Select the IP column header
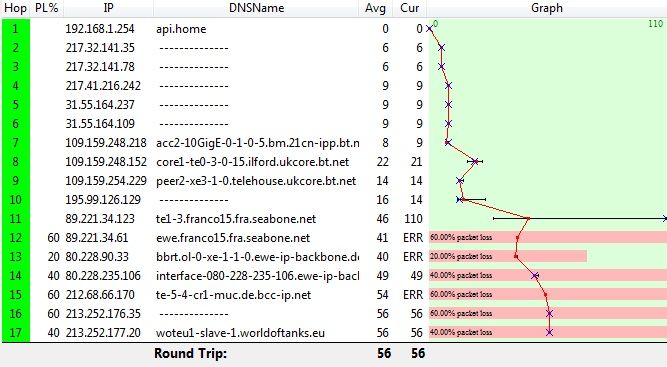Image resolution: width=667 pixels, height=367 pixels. click(x=108, y=8)
